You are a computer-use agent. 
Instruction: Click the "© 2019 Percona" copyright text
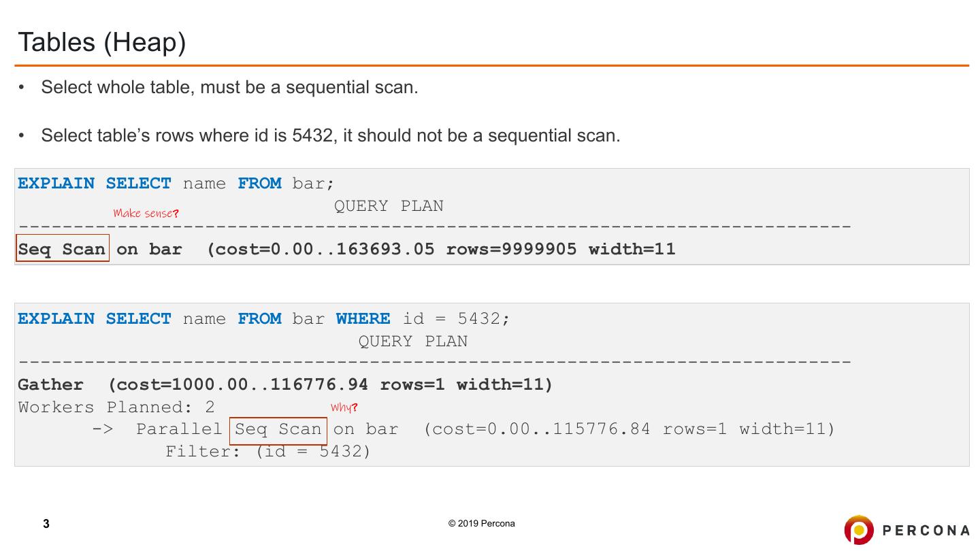(x=481, y=524)
